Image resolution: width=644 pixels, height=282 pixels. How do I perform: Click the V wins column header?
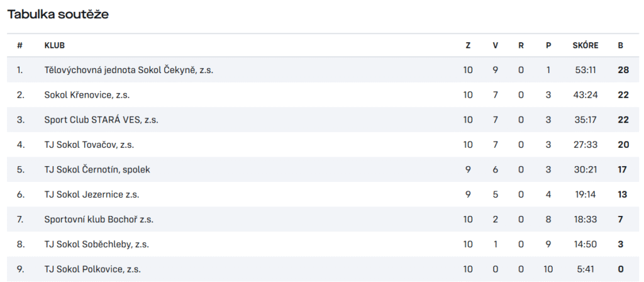point(496,45)
